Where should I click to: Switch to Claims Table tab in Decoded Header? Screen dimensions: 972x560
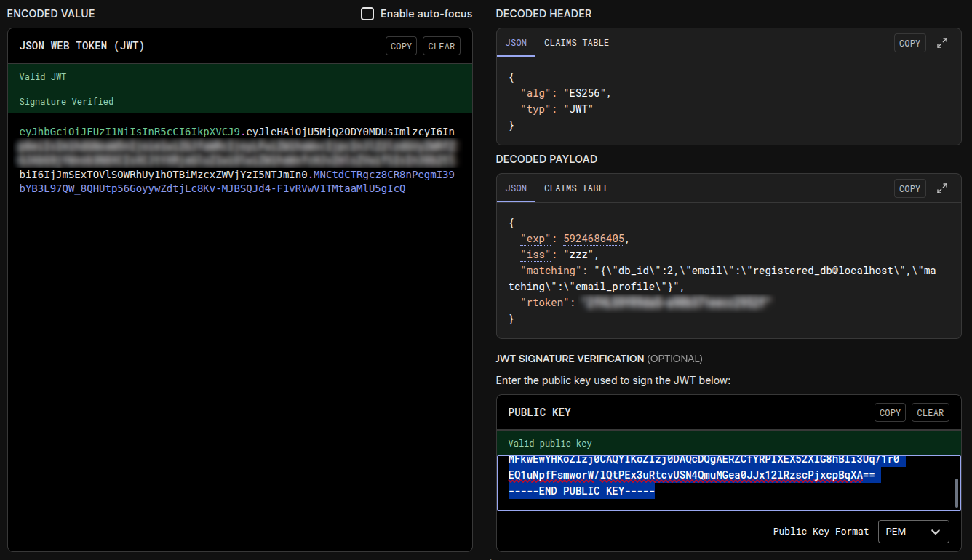576,43
